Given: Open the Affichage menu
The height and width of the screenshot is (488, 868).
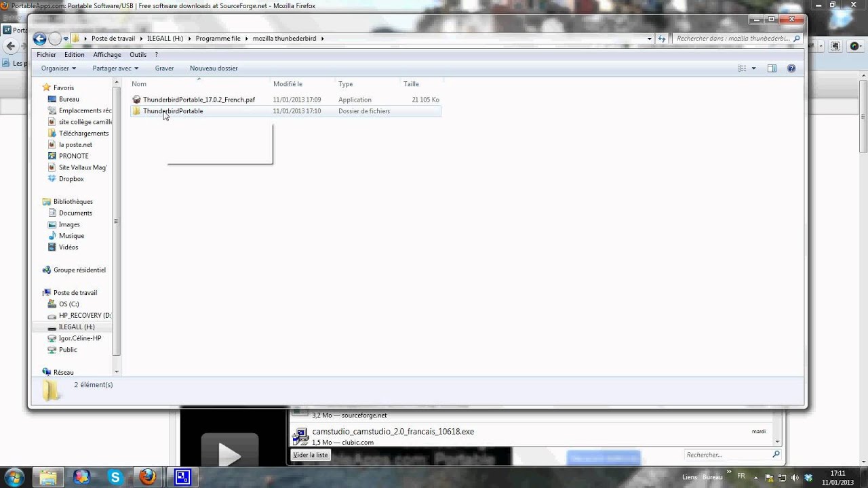Looking at the screenshot, I should (107, 55).
